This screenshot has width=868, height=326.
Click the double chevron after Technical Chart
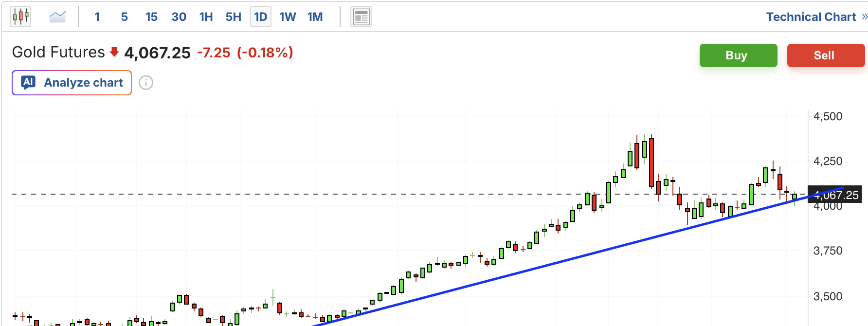pyautogui.click(x=864, y=17)
